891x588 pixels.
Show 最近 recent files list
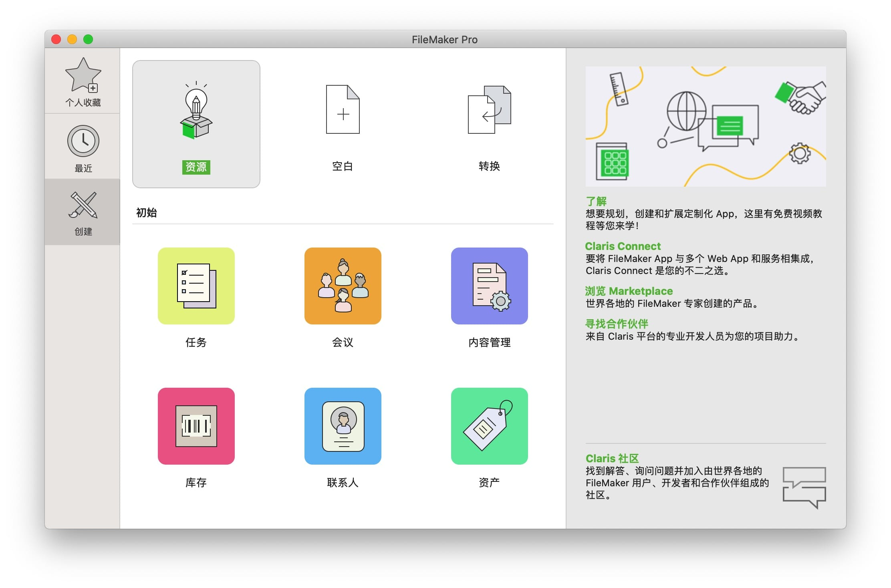tap(82, 147)
